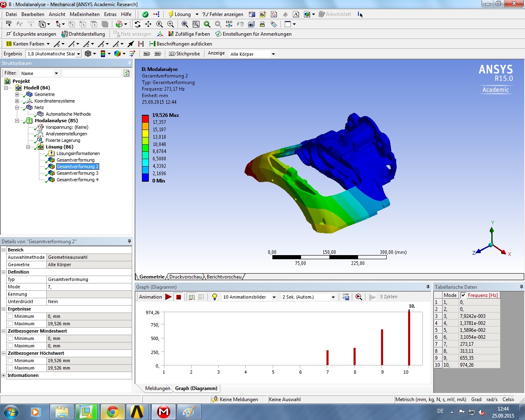525x420 pixels.
Task: Expand the Geometrie tree node
Action: click(x=17, y=94)
